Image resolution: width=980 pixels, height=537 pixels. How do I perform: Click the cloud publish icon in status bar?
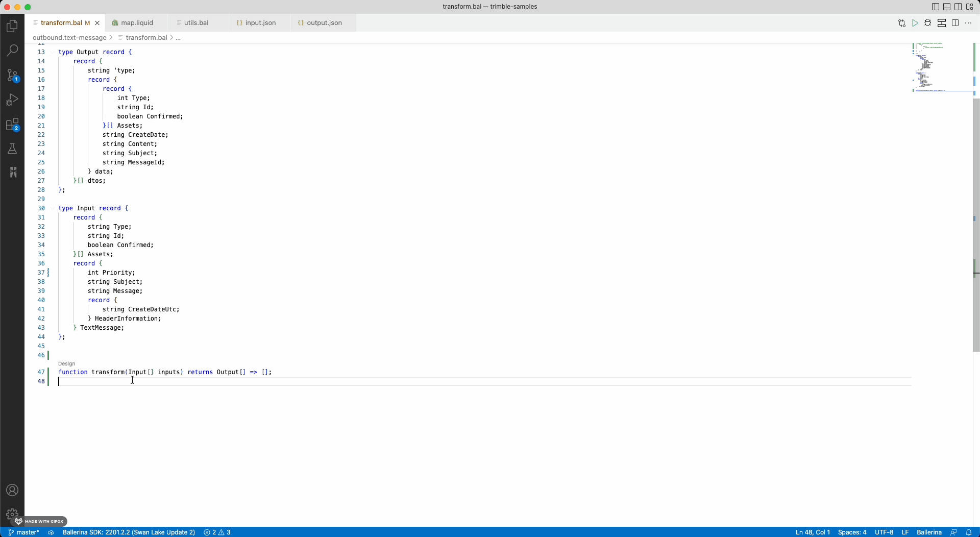click(x=51, y=532)
